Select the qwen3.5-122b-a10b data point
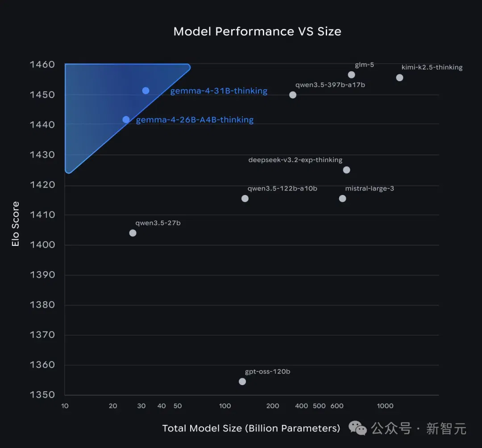Viewport: 482px width, 448px height. [245, 199]
